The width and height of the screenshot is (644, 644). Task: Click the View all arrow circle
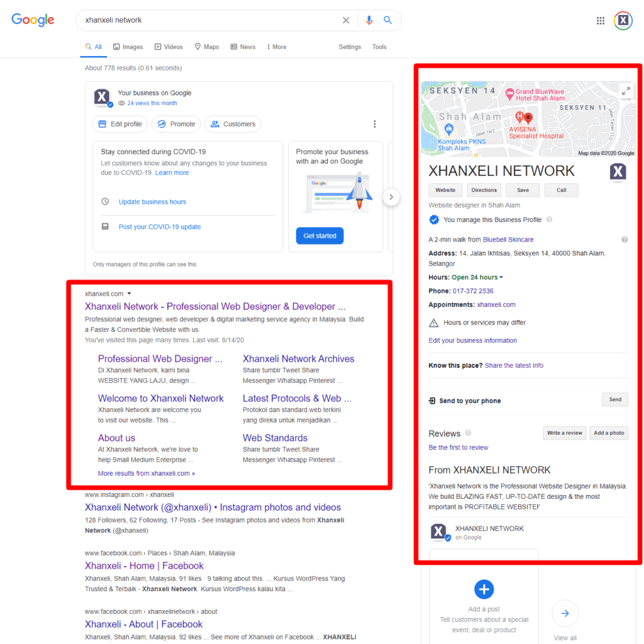tap(565, 613)
